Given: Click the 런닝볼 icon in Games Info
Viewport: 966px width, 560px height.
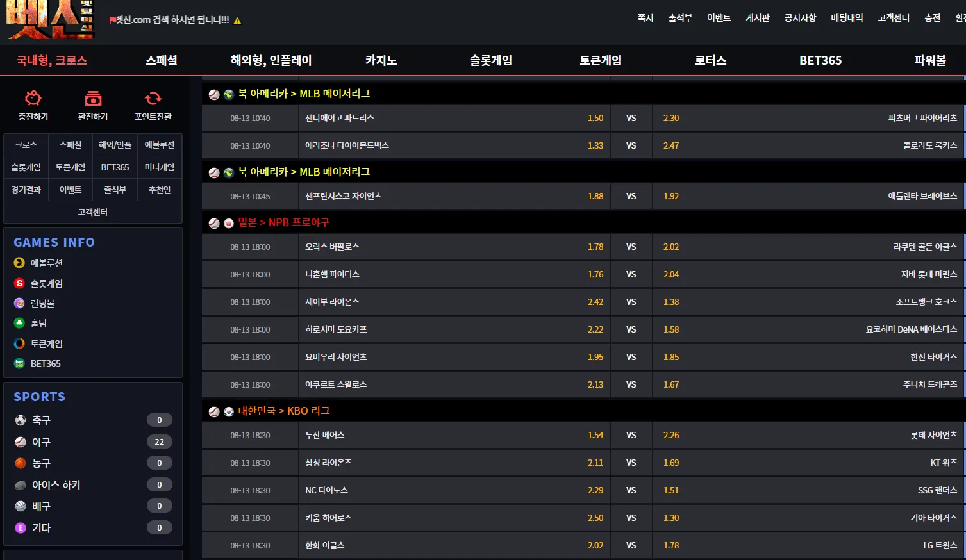Looking at the screenshot, I should 19,303.
